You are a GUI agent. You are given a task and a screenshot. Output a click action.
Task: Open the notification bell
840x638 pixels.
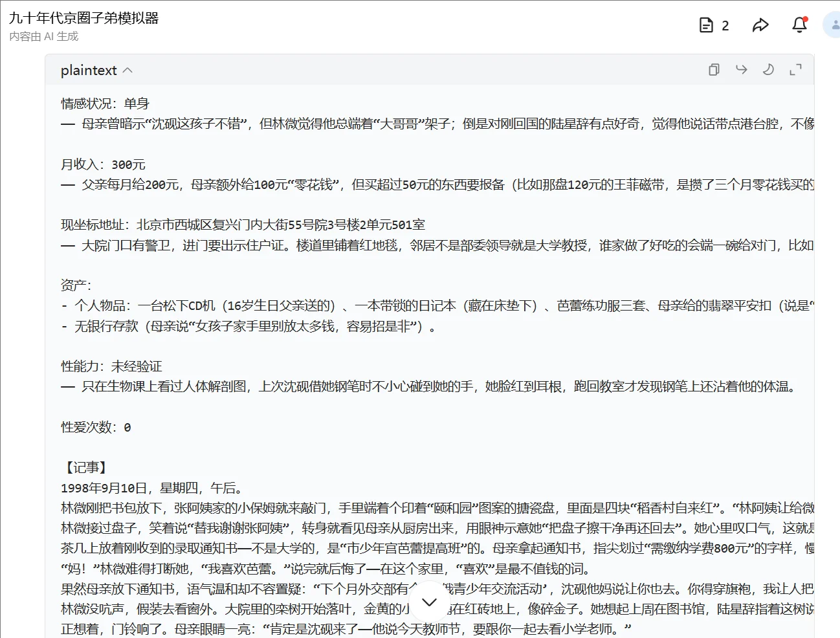pos(800,25)
